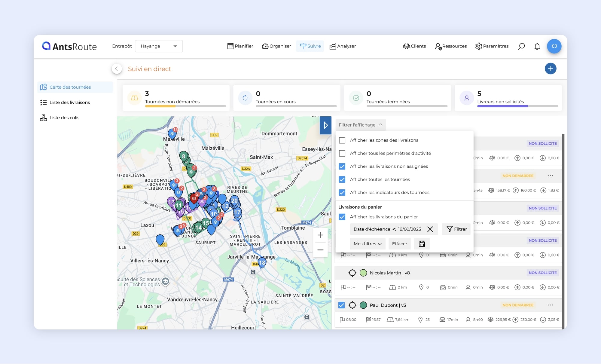Locate Nicolas Martin with the target icon
This screenshot has height=364, width=601.
coord(352,273)
